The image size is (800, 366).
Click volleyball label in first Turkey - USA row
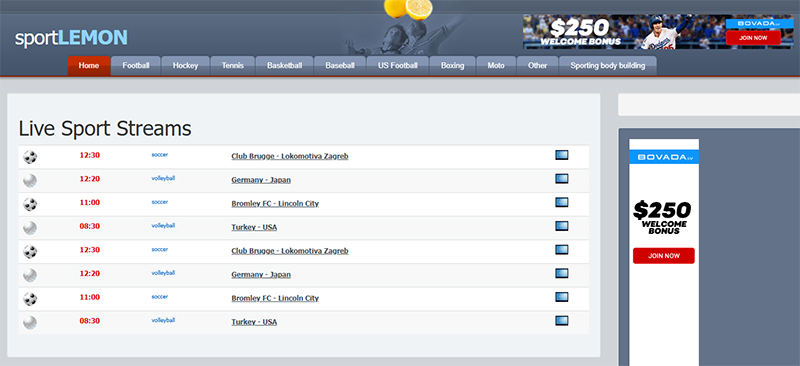click(163, 225)
